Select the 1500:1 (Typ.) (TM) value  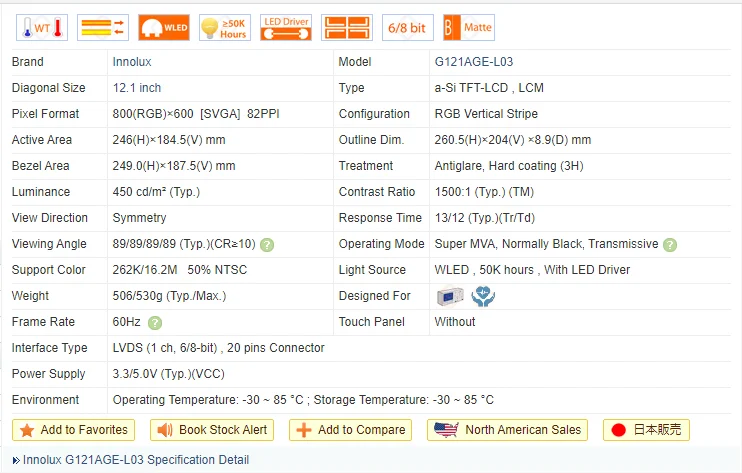click(x=484, y=192)
